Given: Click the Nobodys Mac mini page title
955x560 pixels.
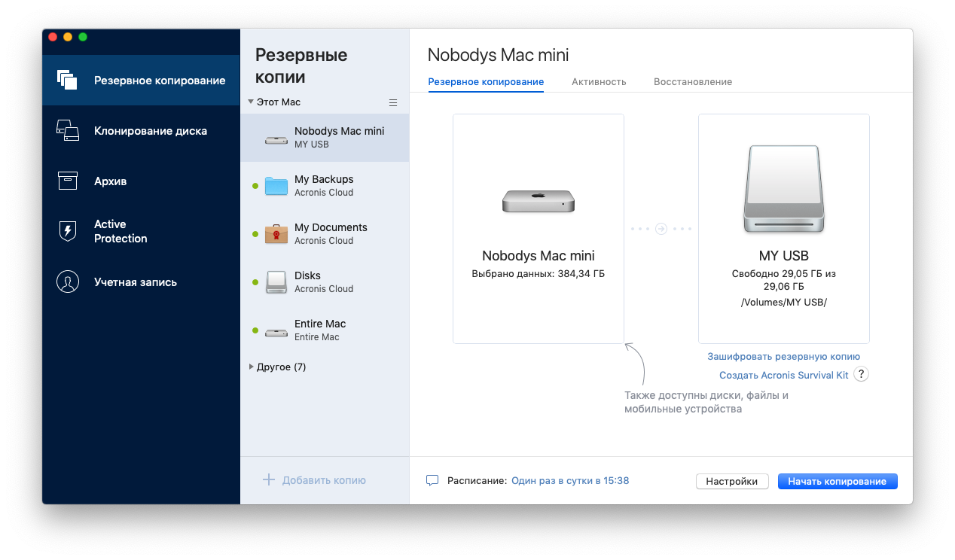Looking at the screenshot, I should pyautogui.click(x=498, y=55).
